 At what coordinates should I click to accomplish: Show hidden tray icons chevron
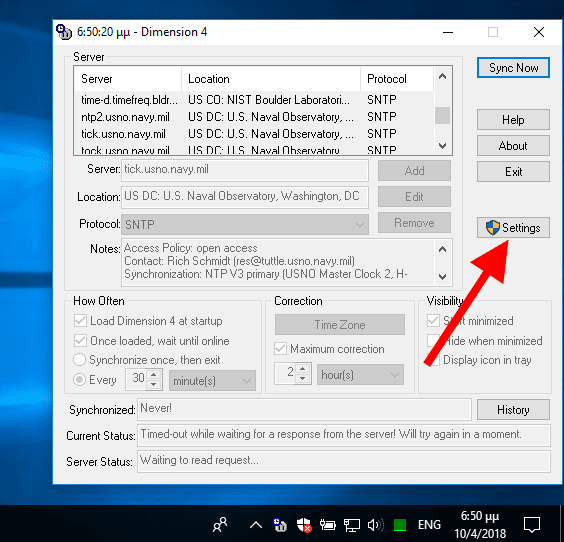pos(256,525)
